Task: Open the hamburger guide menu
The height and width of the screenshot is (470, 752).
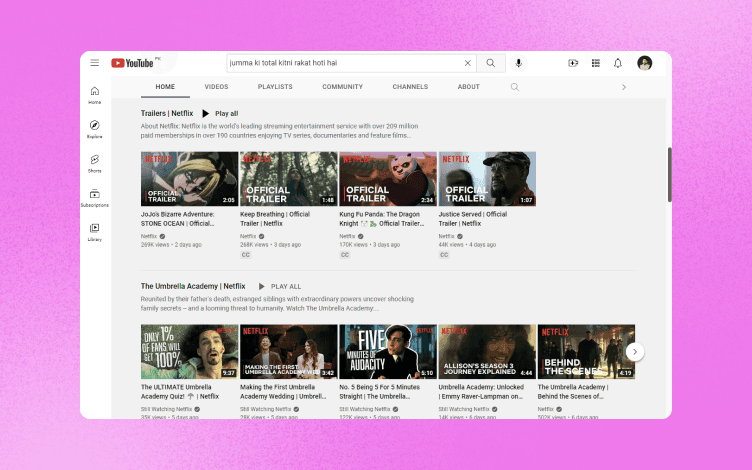Action: (94, 63)
